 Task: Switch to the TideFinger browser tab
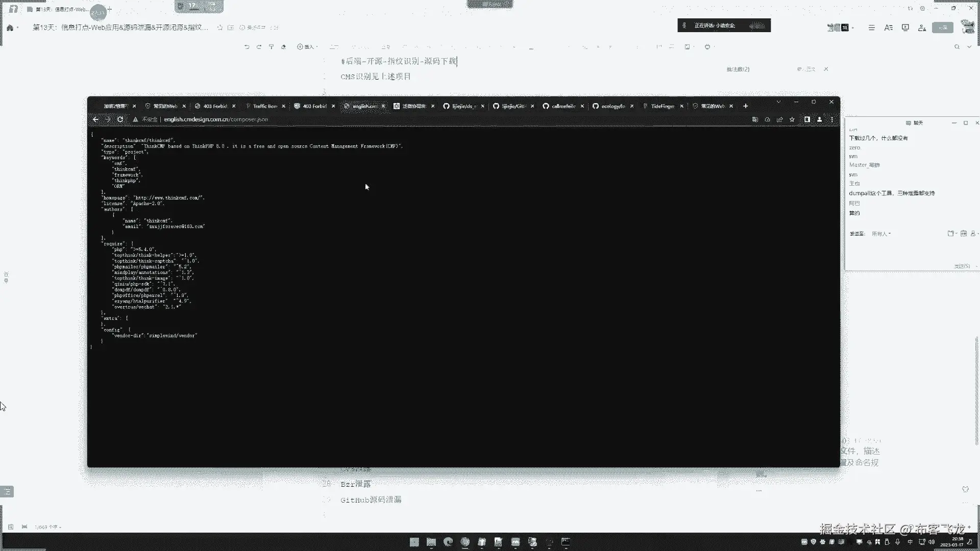click(x=662, y=106)
